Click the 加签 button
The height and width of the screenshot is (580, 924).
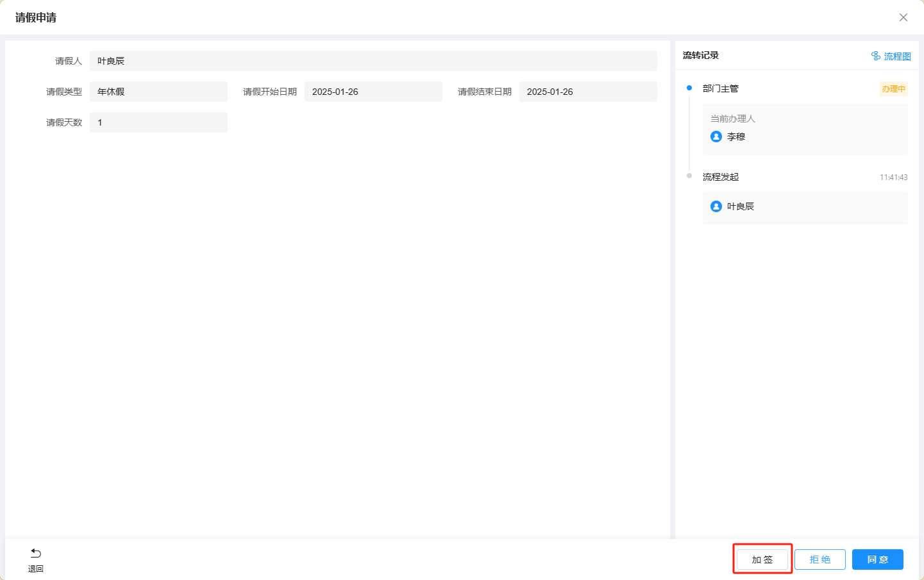click(x=762, y=559)
